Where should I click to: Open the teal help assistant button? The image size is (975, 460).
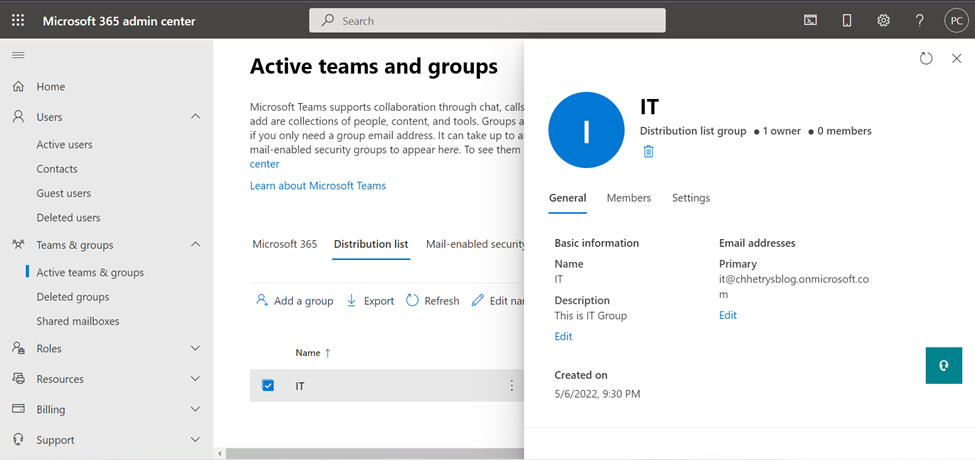click(x=943, y=366)
